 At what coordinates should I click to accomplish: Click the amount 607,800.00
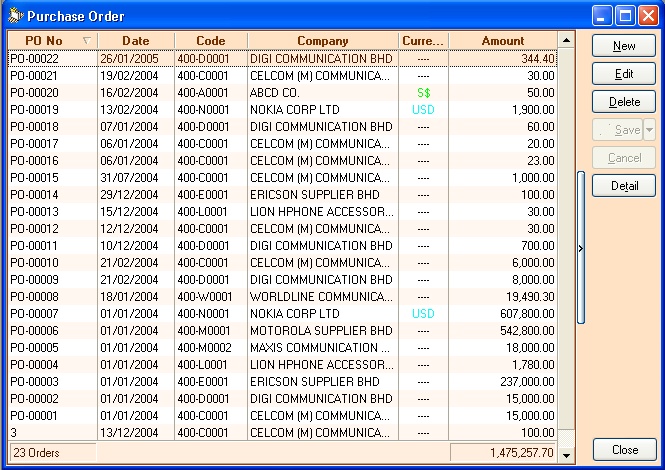point(527,313)
